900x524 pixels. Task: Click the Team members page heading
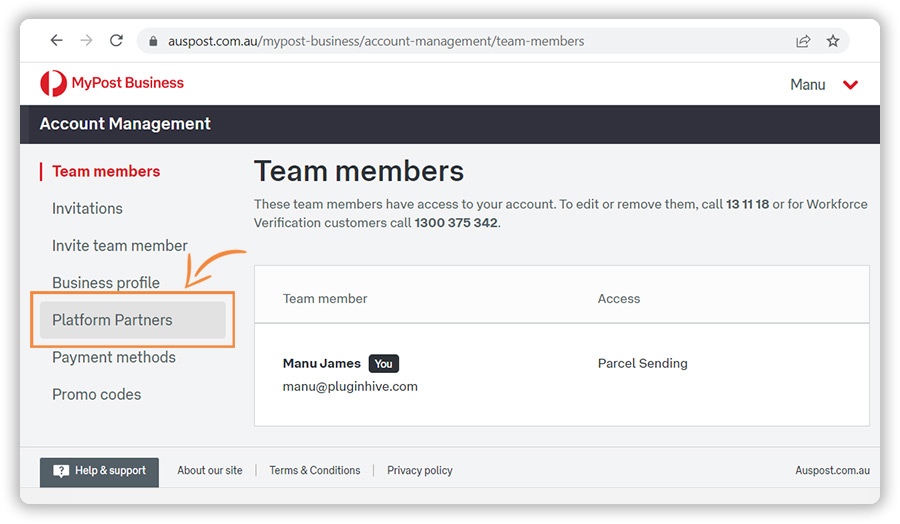pos(359,171)
